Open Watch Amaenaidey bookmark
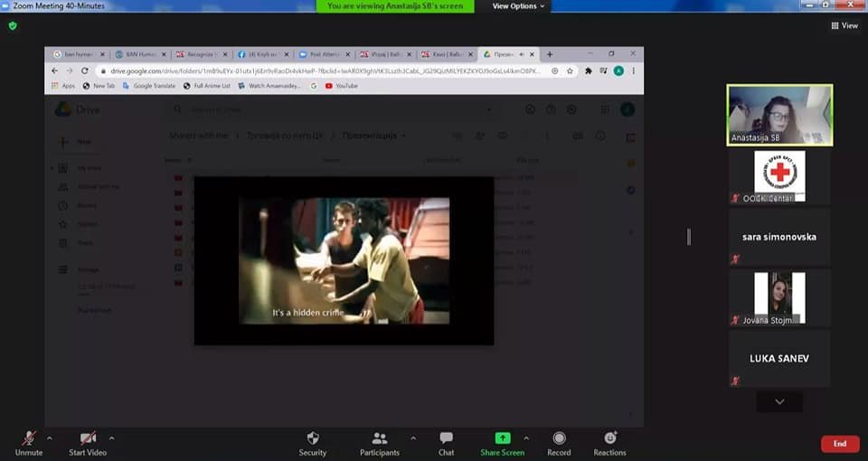 tap(269, 86)
